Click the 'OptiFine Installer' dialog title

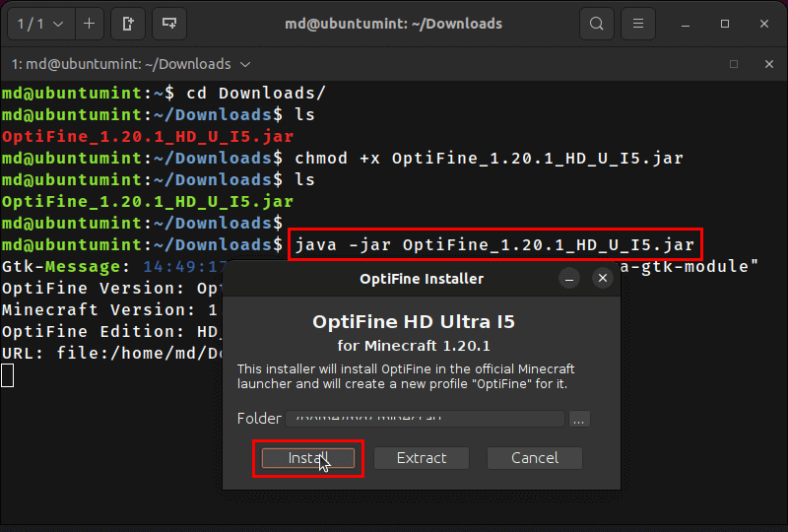422,279
